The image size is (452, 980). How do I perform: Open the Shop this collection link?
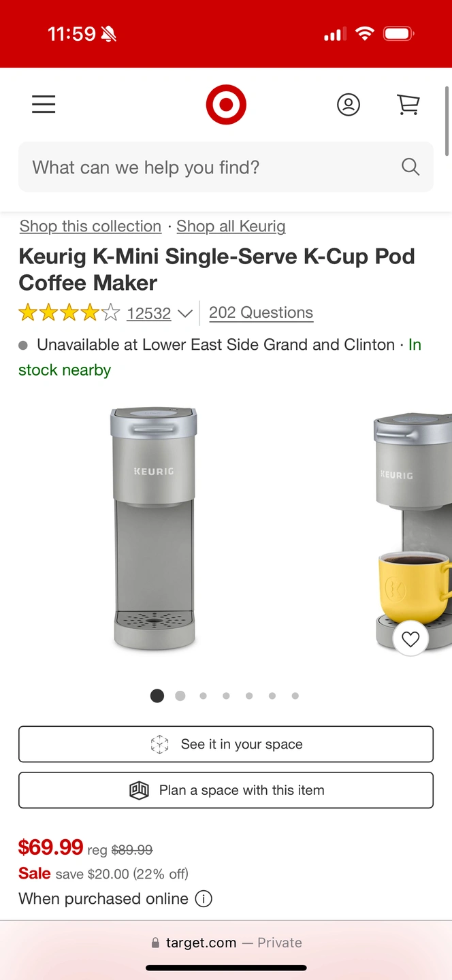coord(91,226)
